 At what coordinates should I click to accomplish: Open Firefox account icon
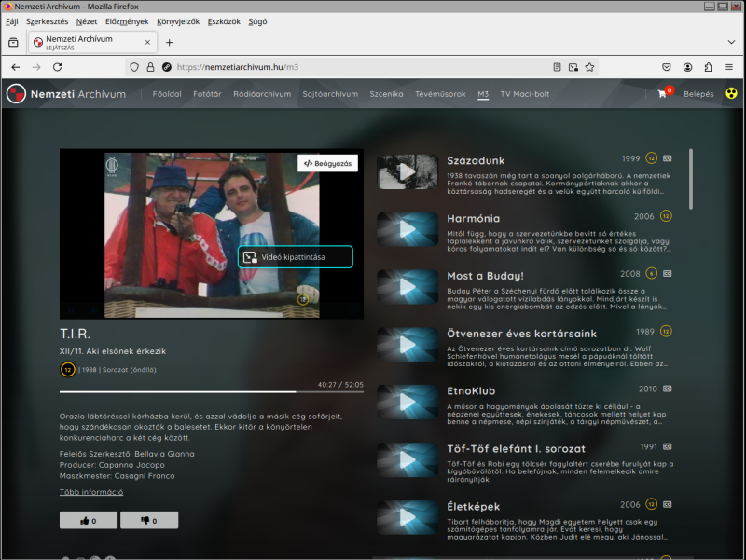coord(687,67)
